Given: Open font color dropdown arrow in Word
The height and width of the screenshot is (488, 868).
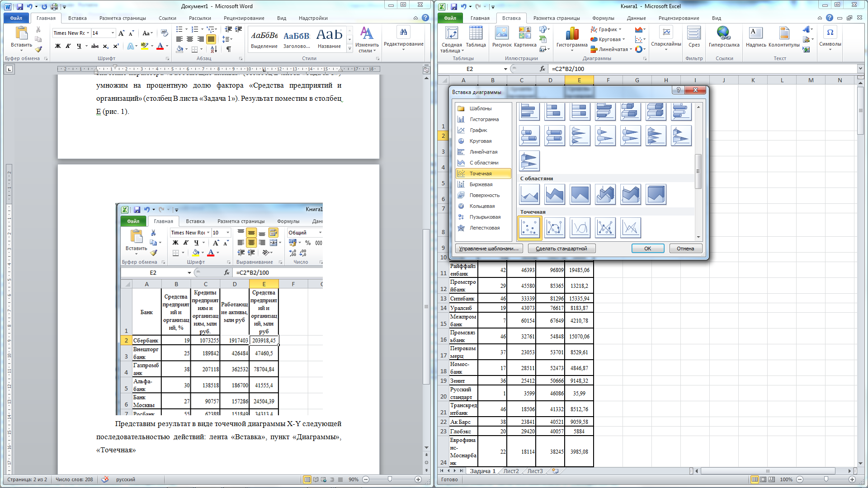Looking at the screenshot, I should click(x=167, y=46).
